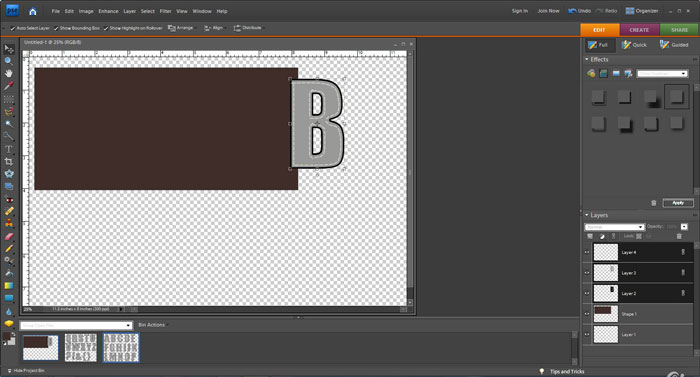Select the Brush tool
Screen dimensions: 700x377
[x=8, y=249]
